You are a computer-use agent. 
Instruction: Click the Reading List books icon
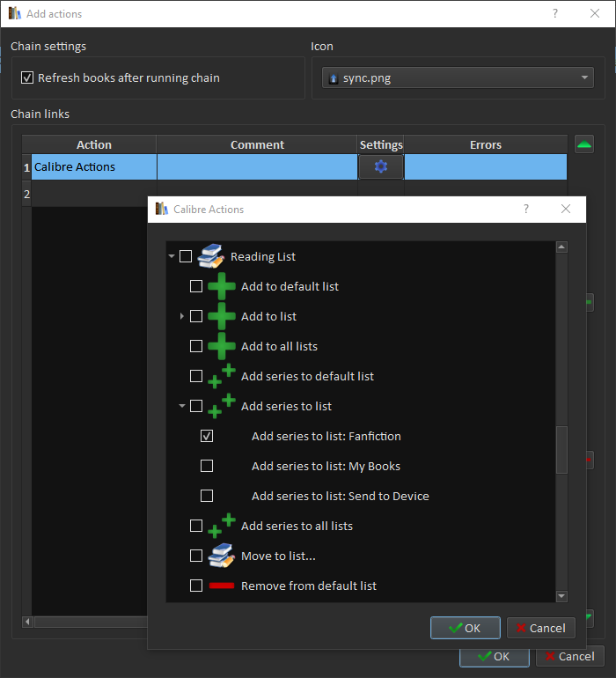tap(211, 256)
